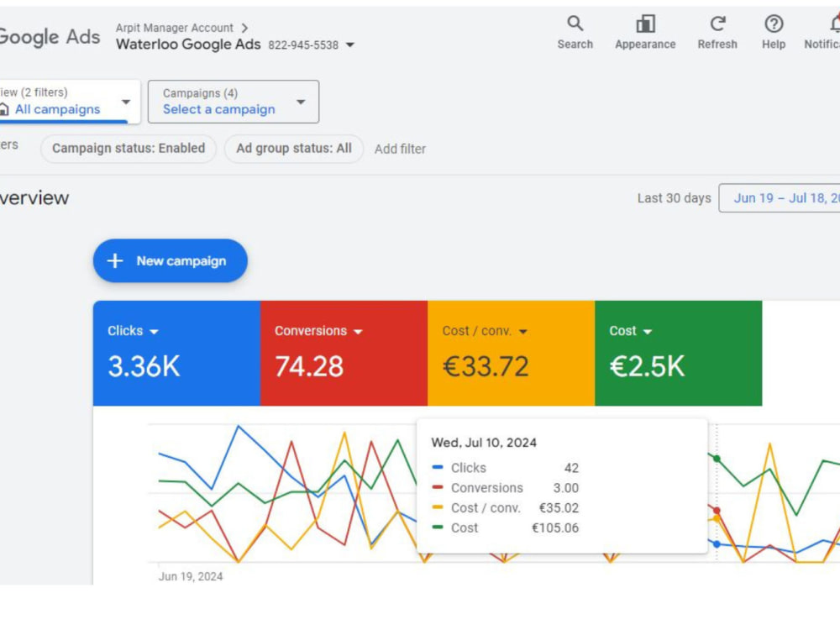Viewport: 840px width, 630px height.
Task: Select the blue Clicks scorecard
Action: [x=176, y=353]
